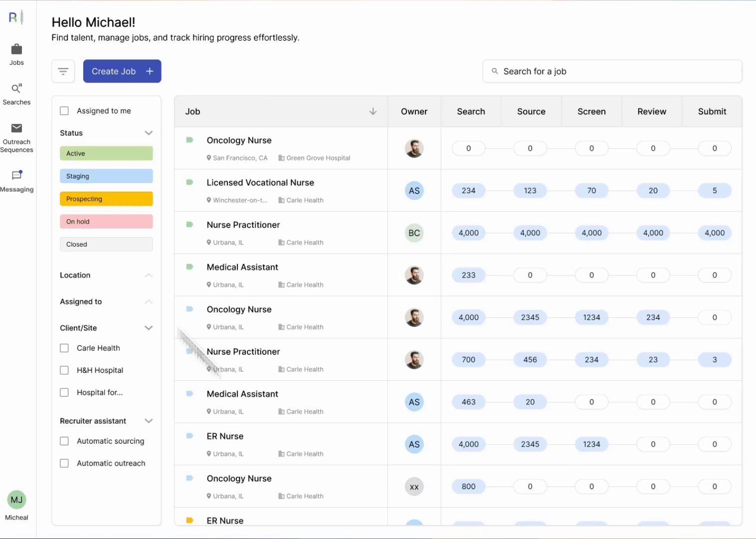Enable the Assigned to me checkbox
This screenshot has height=539, width=756.
(64, 110)
